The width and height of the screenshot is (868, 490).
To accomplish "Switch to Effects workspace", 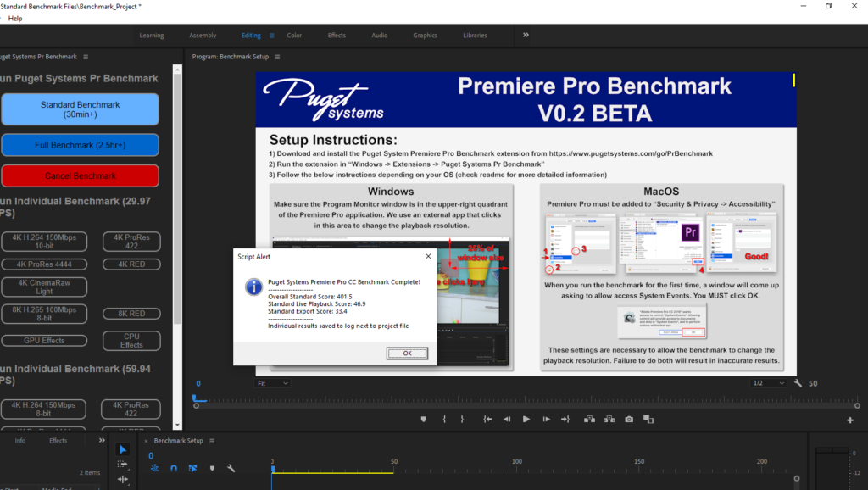I will pos(337,36).
